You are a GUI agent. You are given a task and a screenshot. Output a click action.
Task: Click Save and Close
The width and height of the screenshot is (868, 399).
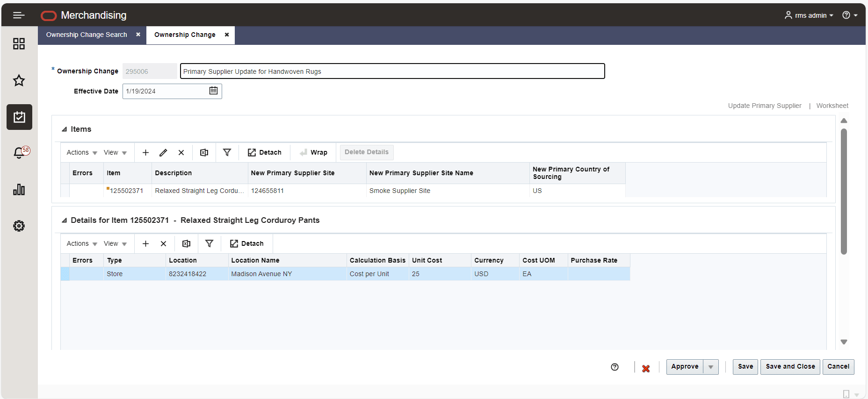pos(790,367)
